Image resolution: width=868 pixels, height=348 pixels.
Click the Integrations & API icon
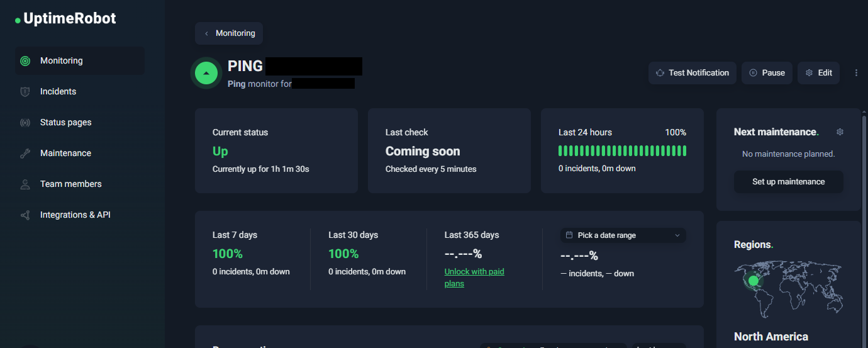(25, 215)
